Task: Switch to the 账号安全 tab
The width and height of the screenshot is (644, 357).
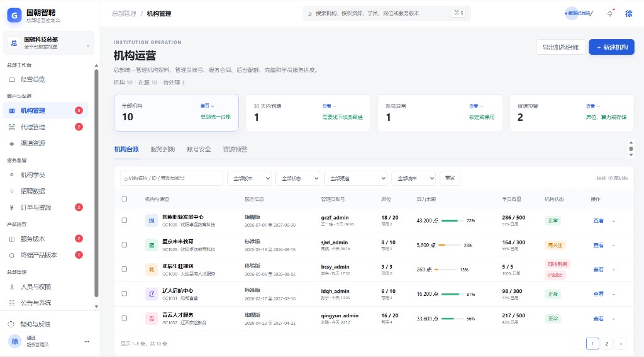Action: click(x=199, y=149)
